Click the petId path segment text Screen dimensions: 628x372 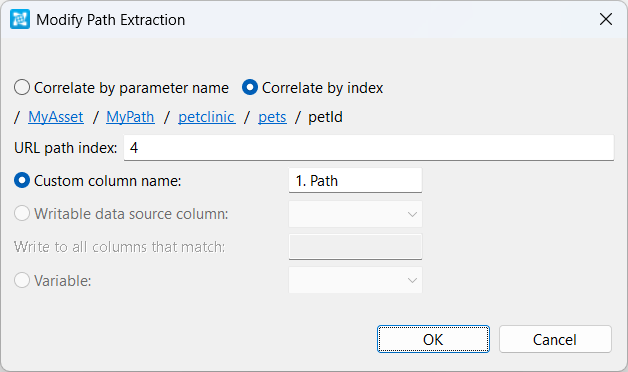[x=325, y=117]
